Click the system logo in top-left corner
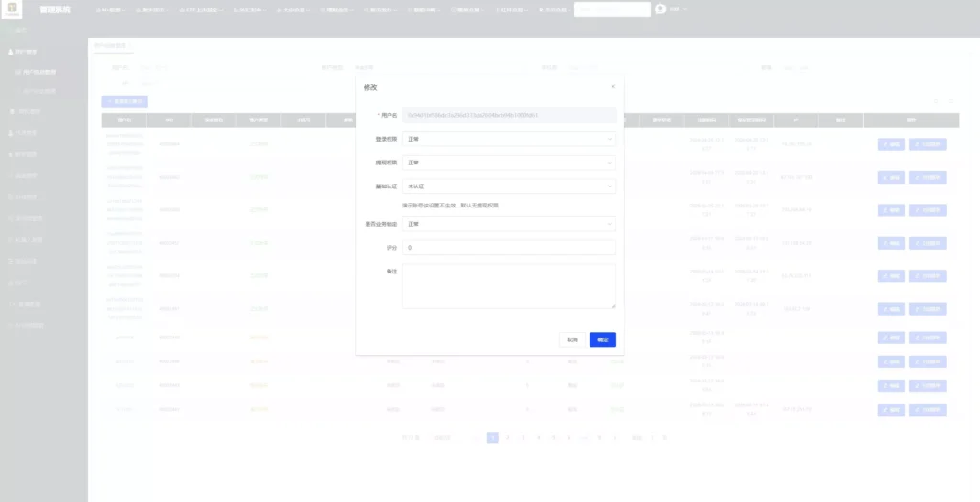980x502 pixels. (11, 10)
